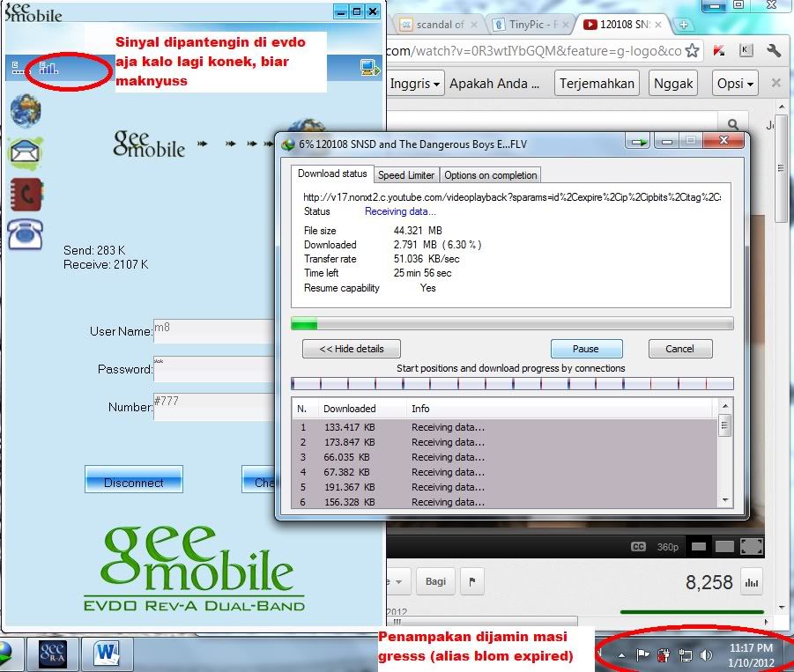
Task: Open the network icon in system tray
Action: click(685, 656)
